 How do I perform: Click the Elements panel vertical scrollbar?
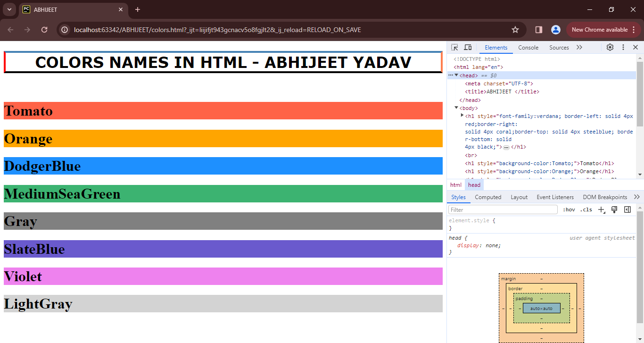click(640, 94)
